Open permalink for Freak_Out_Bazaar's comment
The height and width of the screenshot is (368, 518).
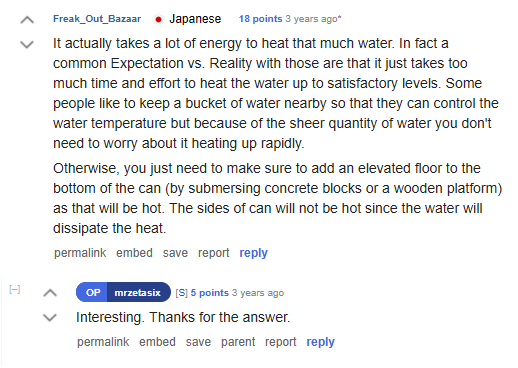[x=80, y=253]
